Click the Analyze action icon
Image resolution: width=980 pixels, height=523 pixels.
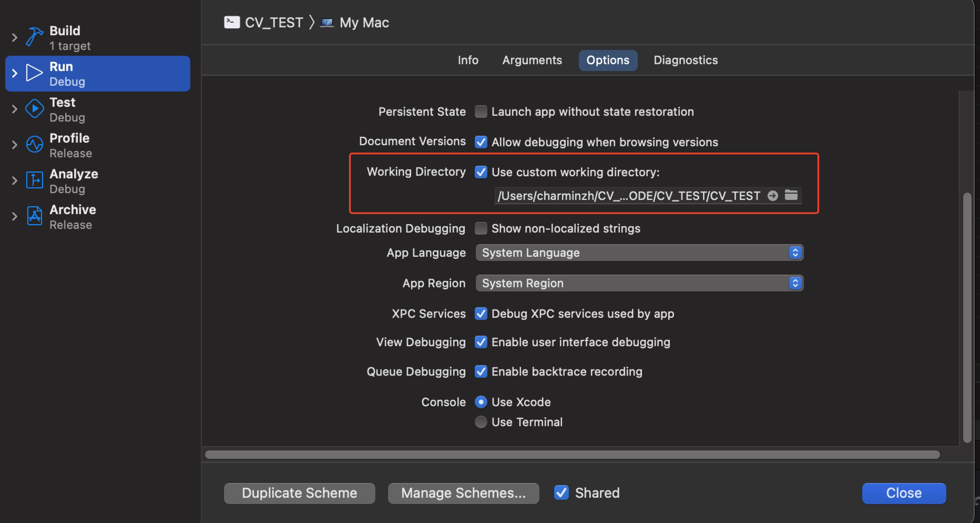(35, 180)
